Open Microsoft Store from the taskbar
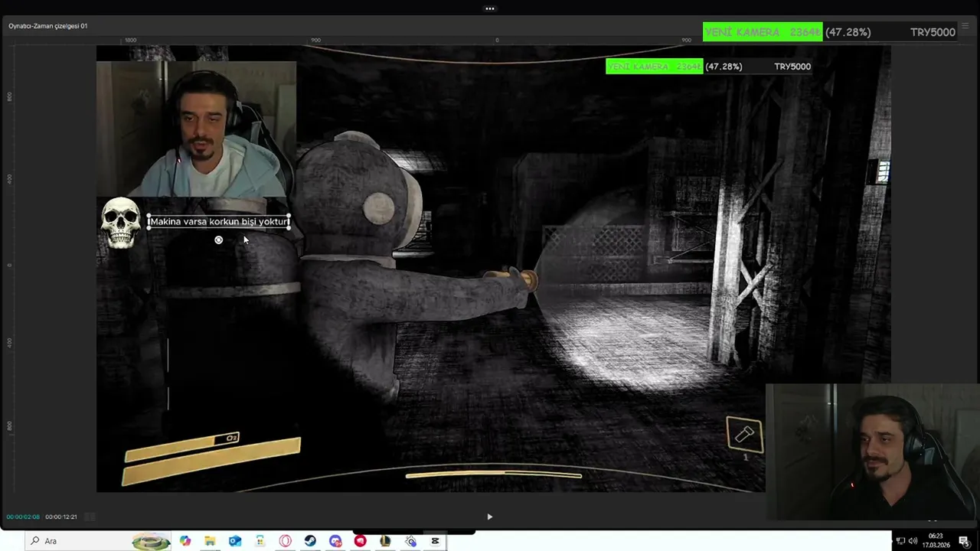 coord(260,541)
